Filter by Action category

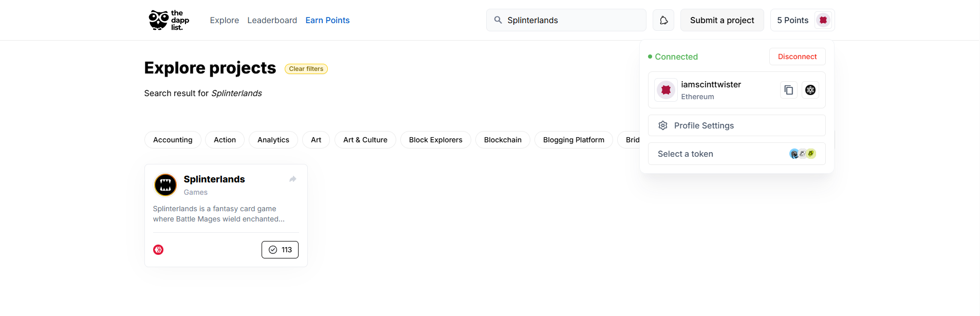tap(225, 140)
